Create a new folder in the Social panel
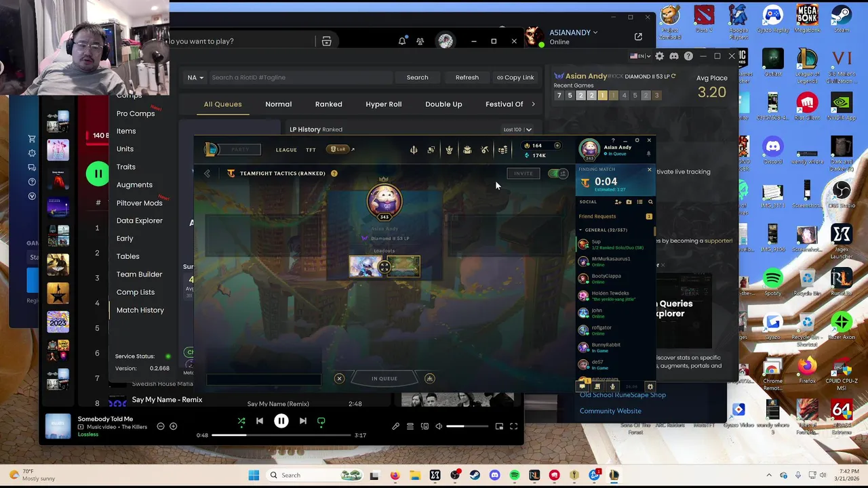 point(629,202)
